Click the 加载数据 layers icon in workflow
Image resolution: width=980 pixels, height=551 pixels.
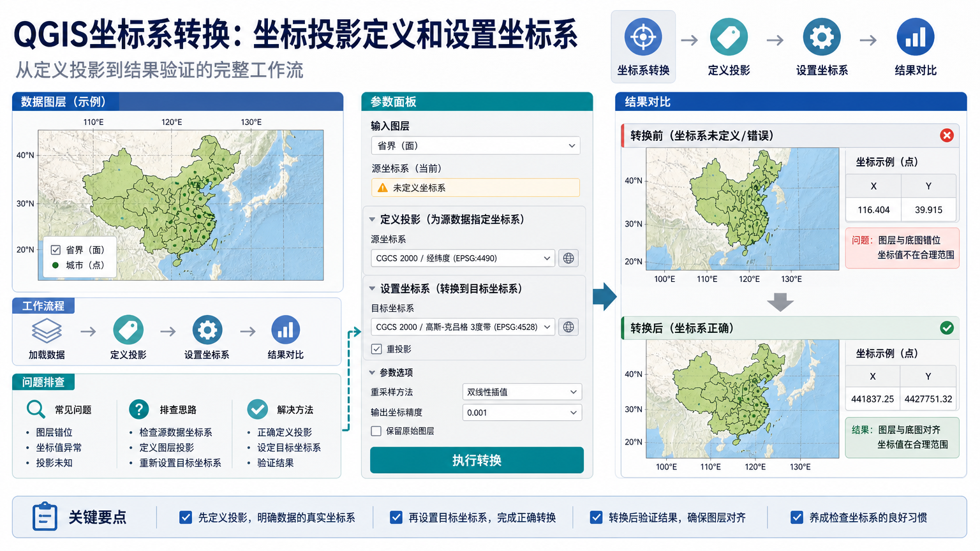click(47, 330)
